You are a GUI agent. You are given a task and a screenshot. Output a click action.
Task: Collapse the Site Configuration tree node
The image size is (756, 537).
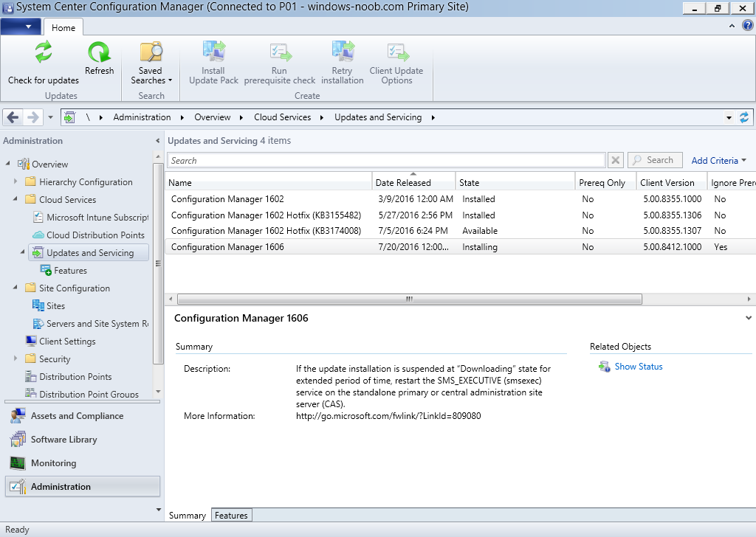(16, 288)
